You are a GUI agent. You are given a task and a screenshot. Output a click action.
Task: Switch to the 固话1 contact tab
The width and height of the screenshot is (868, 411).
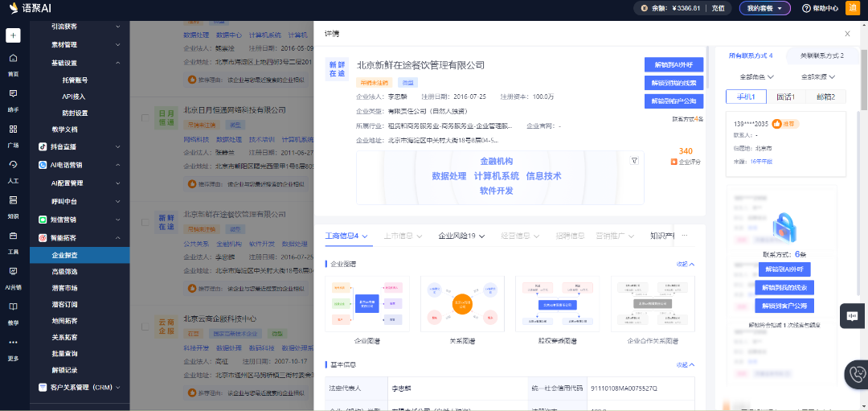point(785,97)
